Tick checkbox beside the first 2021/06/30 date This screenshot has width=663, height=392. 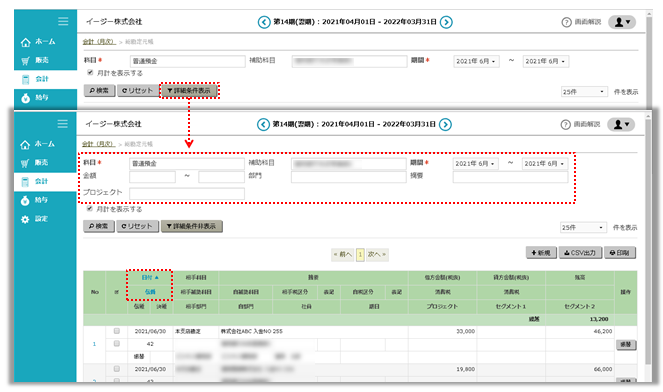[x=117, y=331]
